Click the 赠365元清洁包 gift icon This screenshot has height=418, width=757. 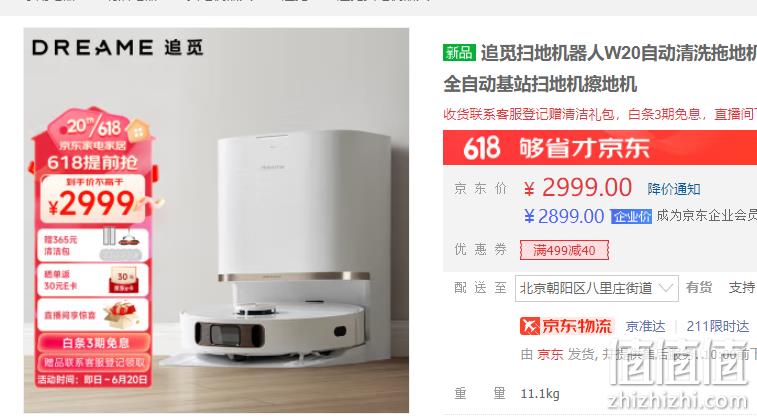(x=121, y=244)
